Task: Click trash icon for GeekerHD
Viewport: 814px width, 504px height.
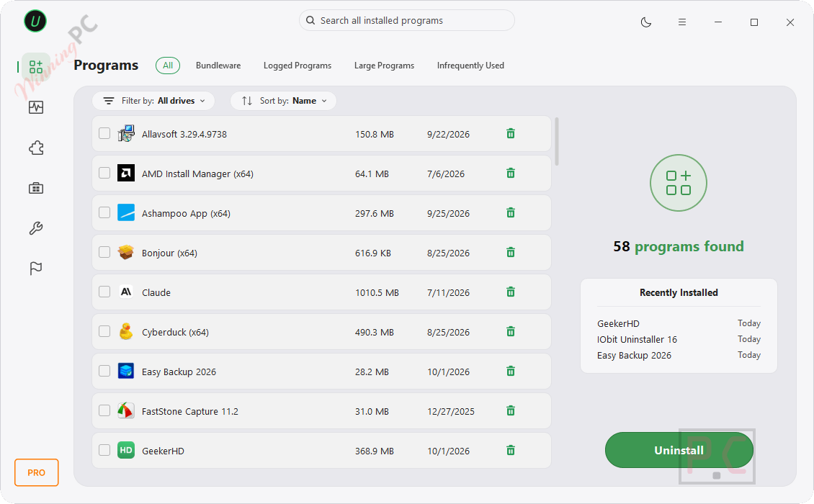Action: pyautogui.click(x=511, y=451)
